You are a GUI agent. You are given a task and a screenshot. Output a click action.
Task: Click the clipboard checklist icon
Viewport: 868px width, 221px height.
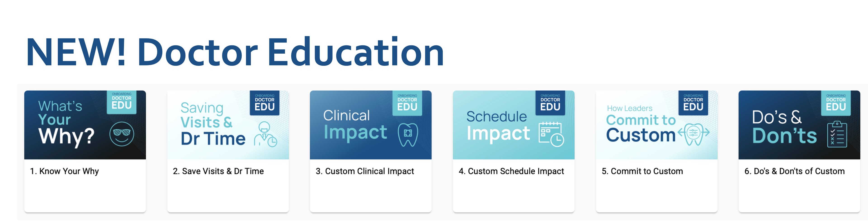tap(837, 134)
